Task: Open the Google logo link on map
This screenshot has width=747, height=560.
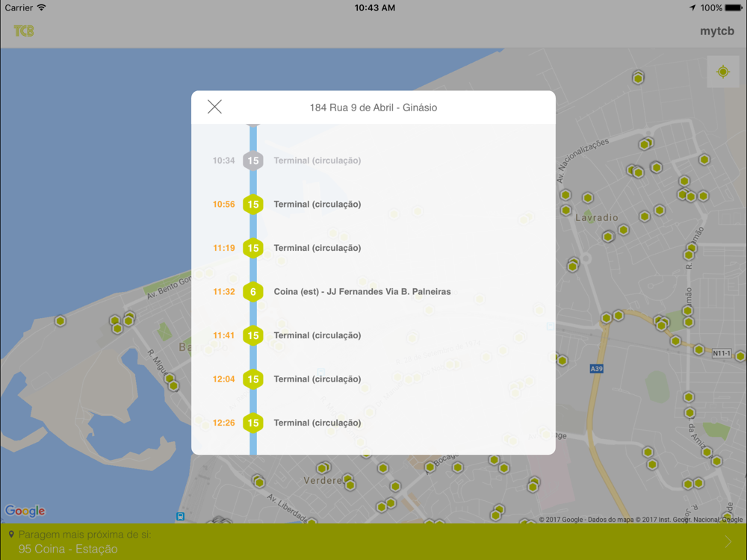Action: click(25, 511)
